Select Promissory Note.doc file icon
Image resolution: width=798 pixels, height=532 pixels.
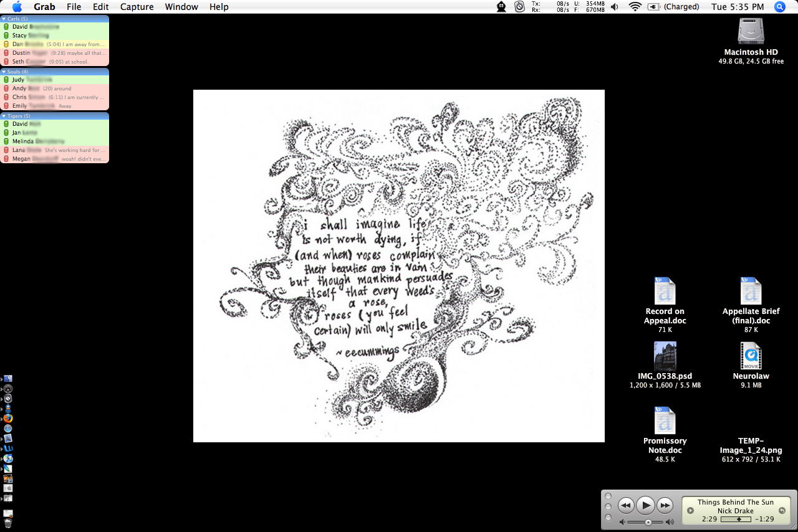(x=665, y=420)
